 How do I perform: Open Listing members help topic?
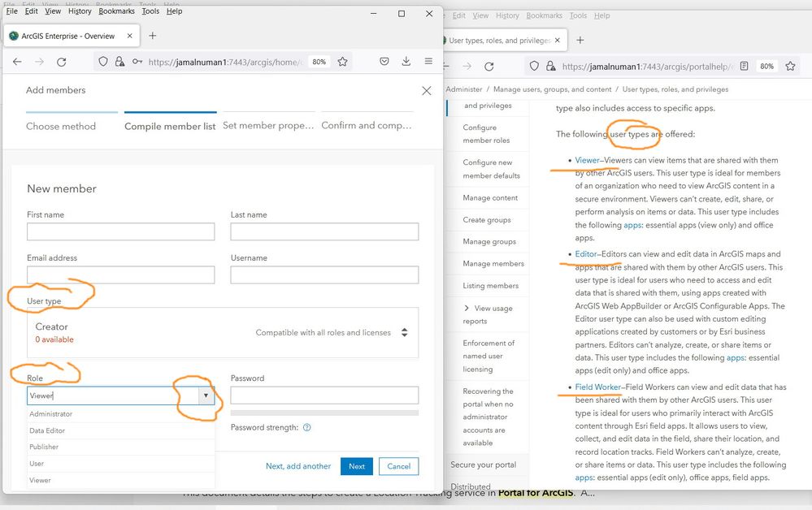[x=490, y=286]
